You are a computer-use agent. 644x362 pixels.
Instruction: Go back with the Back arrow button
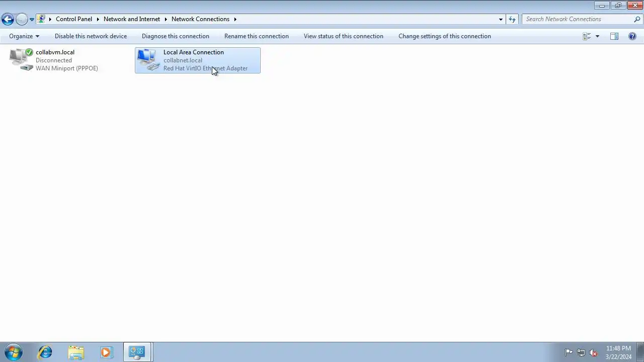pyautogui.click(x=8, y=19)
